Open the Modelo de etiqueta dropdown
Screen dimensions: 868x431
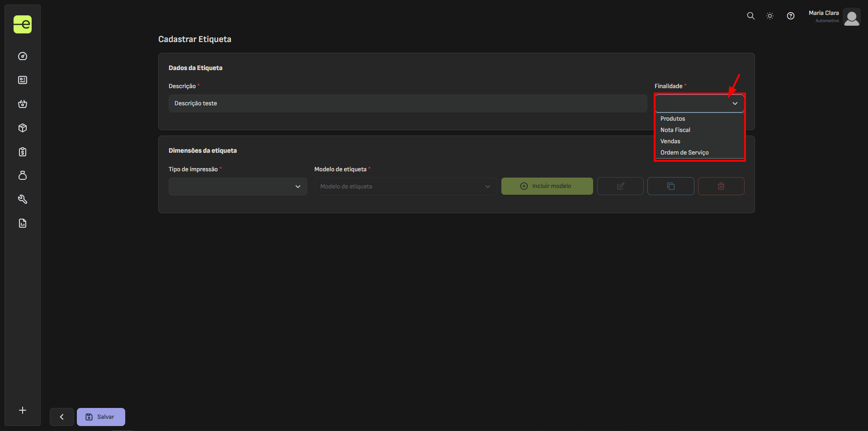(406, 187)
